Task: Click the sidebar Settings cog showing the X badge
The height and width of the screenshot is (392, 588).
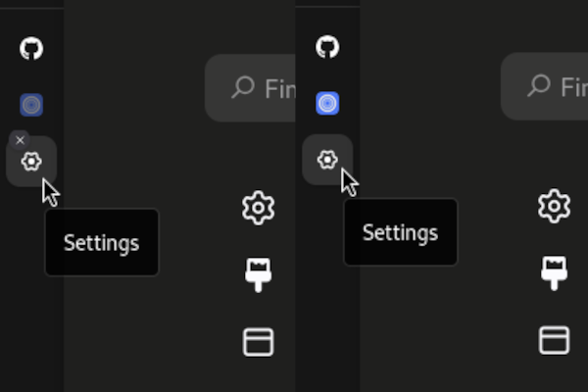Action: (31, 162)
